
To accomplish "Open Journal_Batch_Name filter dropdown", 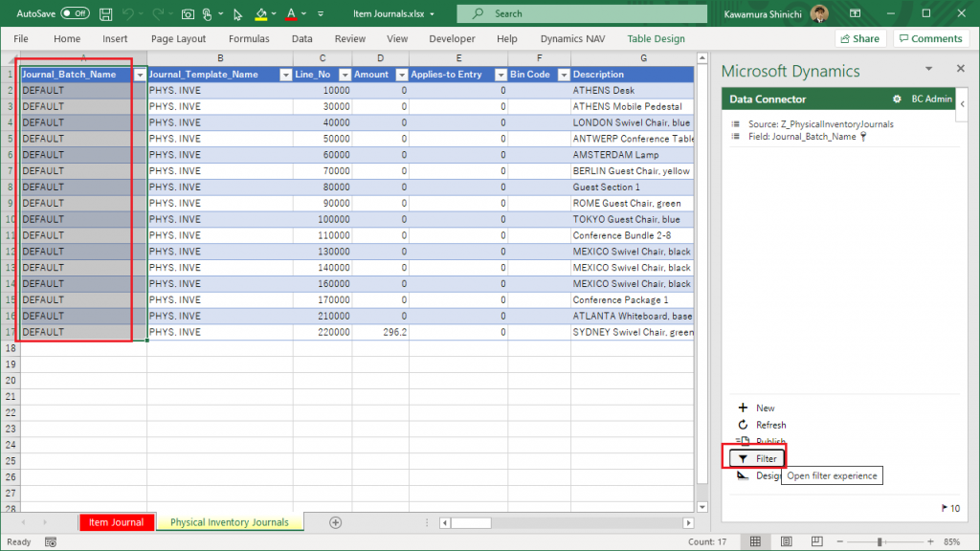I will tap(140, 75).
